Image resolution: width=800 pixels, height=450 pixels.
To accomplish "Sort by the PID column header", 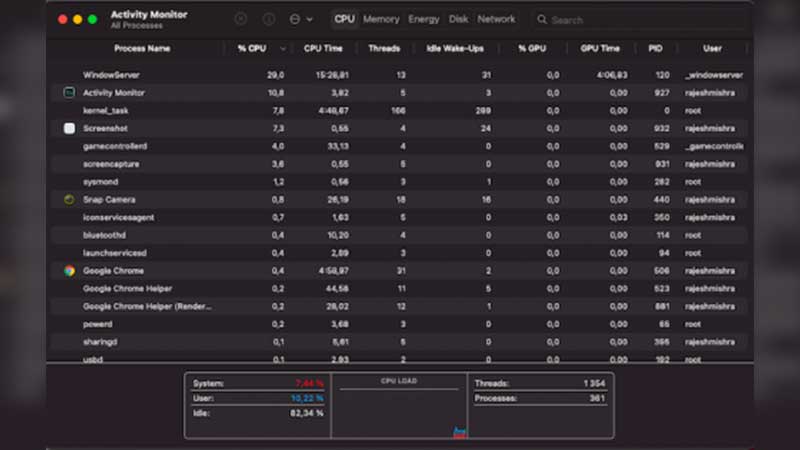I will pyautogui.click(x=656, y=48).
